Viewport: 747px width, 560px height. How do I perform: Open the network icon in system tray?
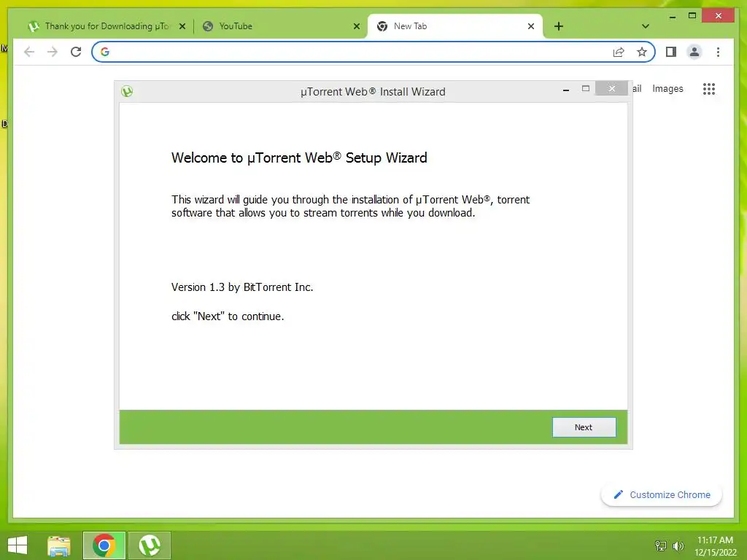(x=661, y=545)
